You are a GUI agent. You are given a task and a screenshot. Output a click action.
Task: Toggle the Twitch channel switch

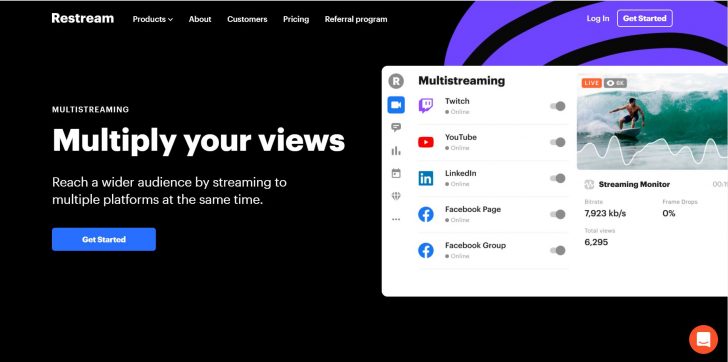click(558, 106)
